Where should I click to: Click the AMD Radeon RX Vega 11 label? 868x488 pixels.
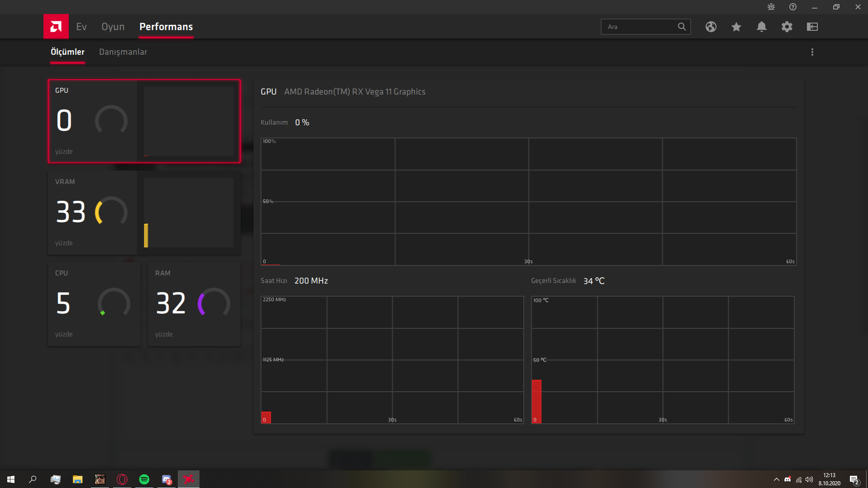355,92
